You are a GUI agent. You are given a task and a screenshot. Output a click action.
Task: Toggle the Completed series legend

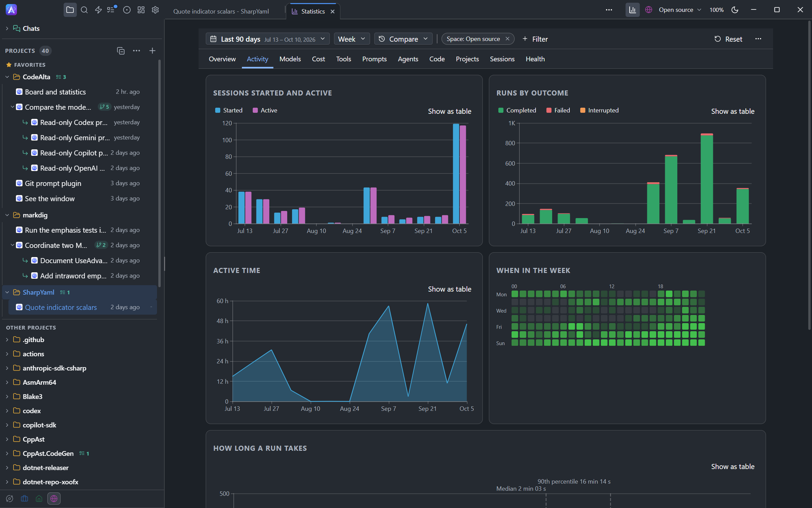(517, 110)
